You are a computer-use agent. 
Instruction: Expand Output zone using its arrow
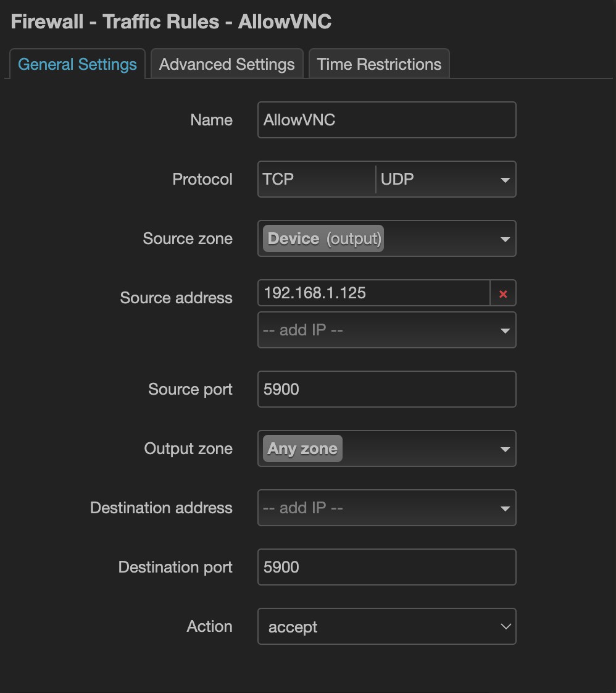[505, 449]
